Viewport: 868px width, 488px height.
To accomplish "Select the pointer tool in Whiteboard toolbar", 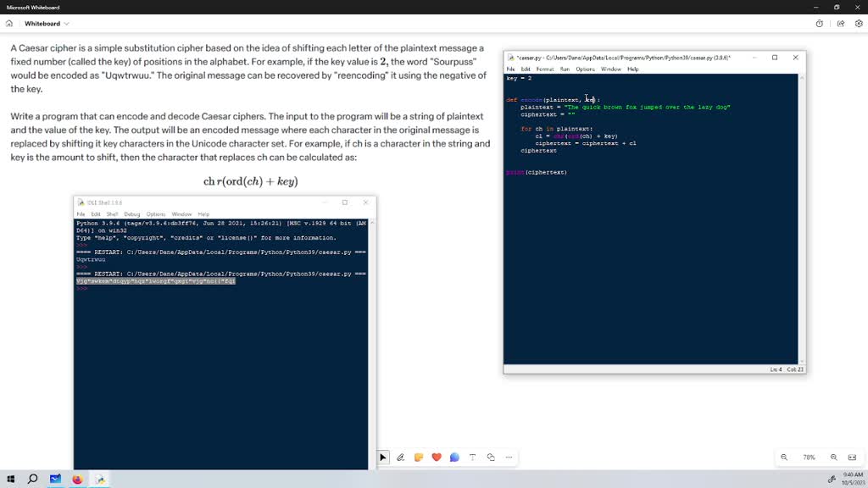I will click(x=383, y=457).
